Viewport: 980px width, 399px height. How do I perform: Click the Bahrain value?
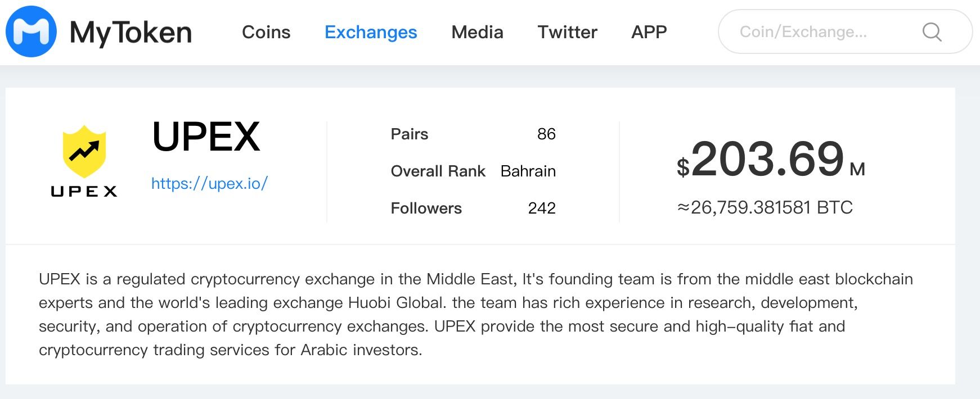[x=528, y=171]
